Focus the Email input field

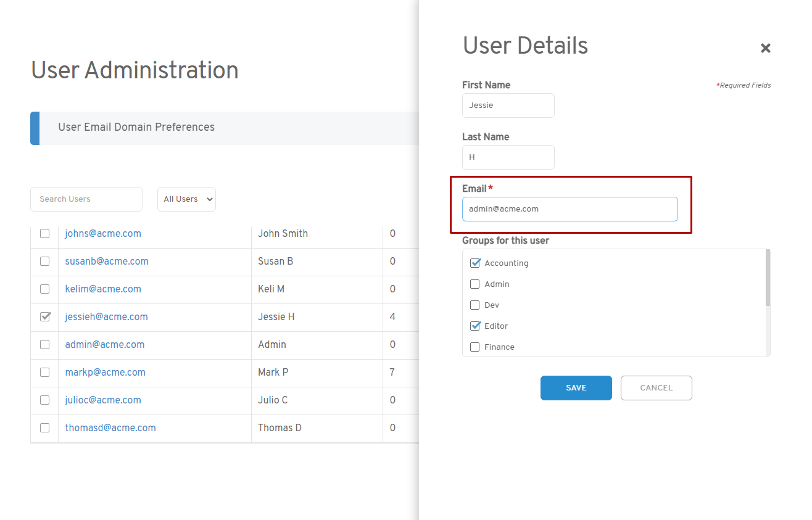[x=570, y=209]
